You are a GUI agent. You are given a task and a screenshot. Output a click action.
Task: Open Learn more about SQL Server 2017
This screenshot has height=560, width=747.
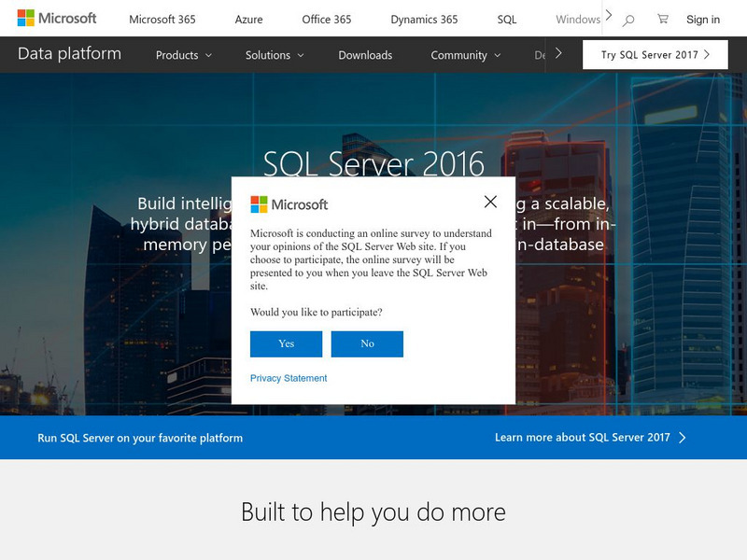[x=590, y=438]
